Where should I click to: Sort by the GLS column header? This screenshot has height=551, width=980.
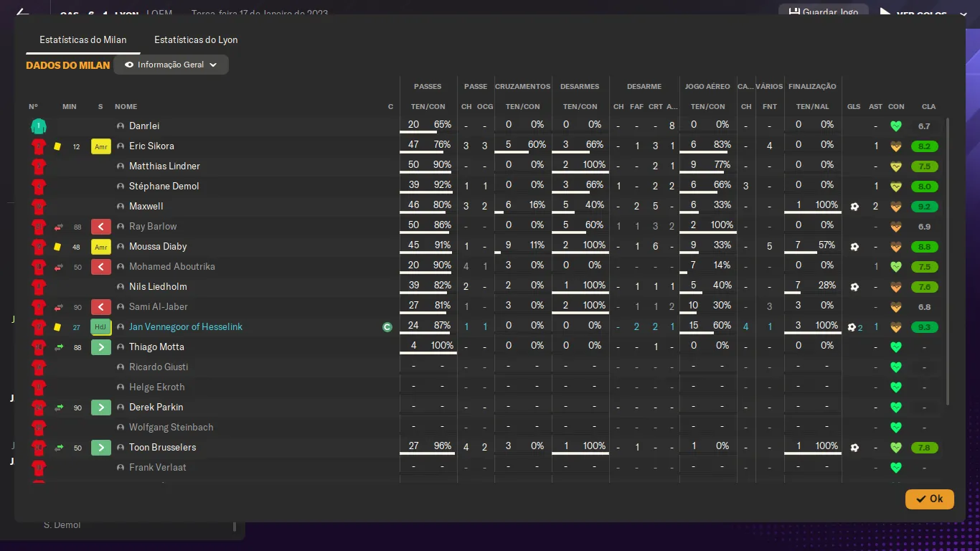854,107
